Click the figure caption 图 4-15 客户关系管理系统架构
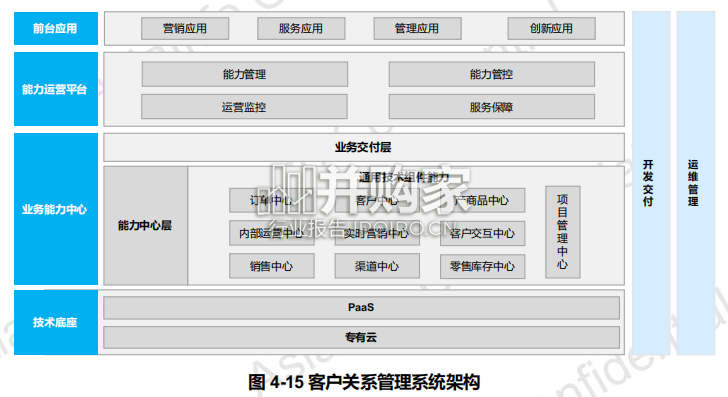The image size is (728, 397). pos(364,382)
